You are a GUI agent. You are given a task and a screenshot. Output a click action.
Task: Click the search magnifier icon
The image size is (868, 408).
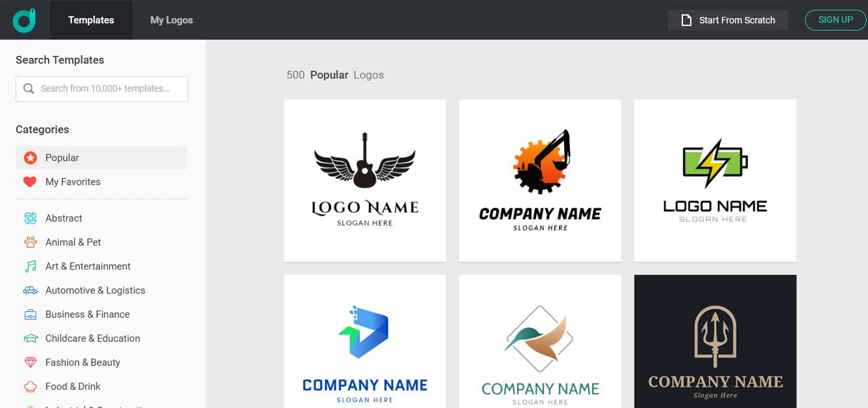pyautogui.click(x=29, y=88)
